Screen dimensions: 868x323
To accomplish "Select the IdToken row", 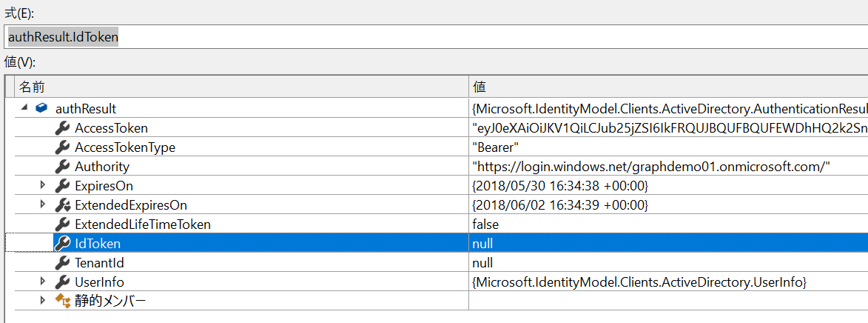I will click(436, 244).
